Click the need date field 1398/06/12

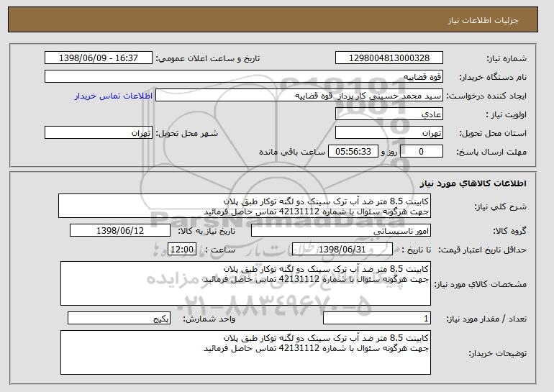click(120, 231)
